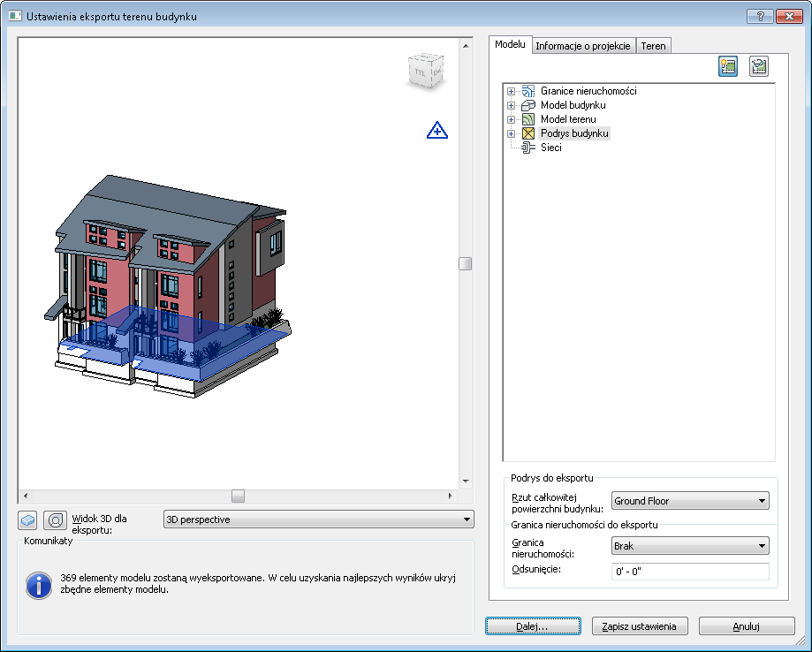The image size is (812, 652).
Task: Click the Anuluj button
Action: coord(747,626)
